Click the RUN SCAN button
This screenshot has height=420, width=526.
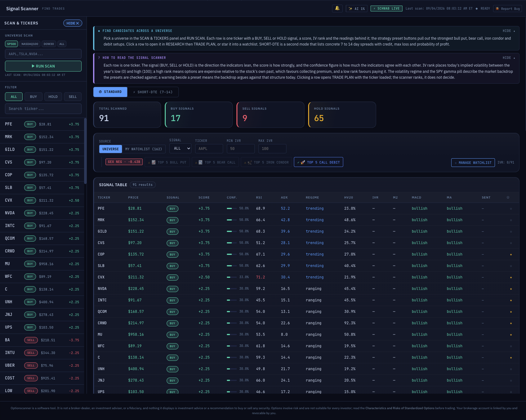(x=43, y=66)
